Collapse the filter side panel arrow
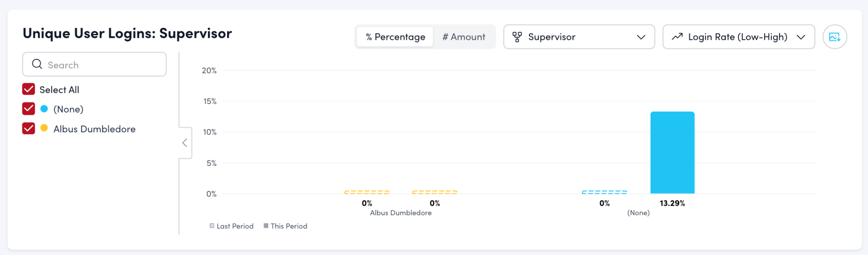 pos(185,143)
